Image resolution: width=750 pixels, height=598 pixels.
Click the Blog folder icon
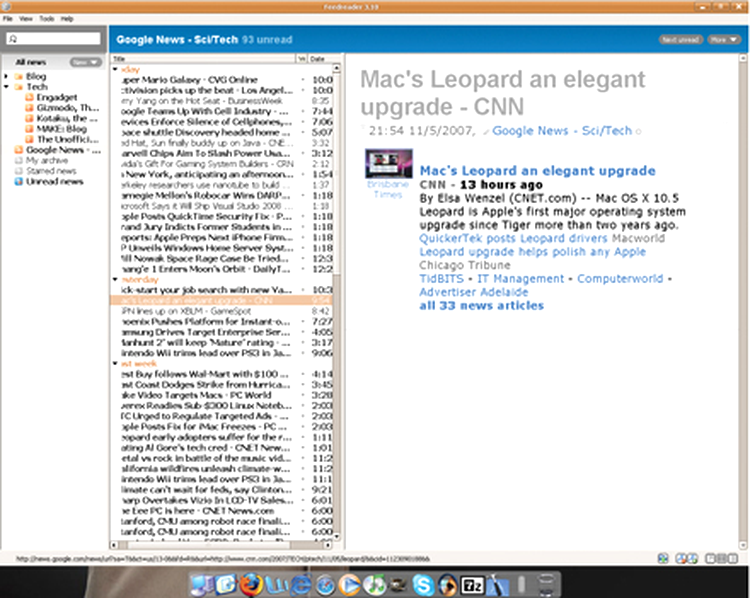coord(19,76)
